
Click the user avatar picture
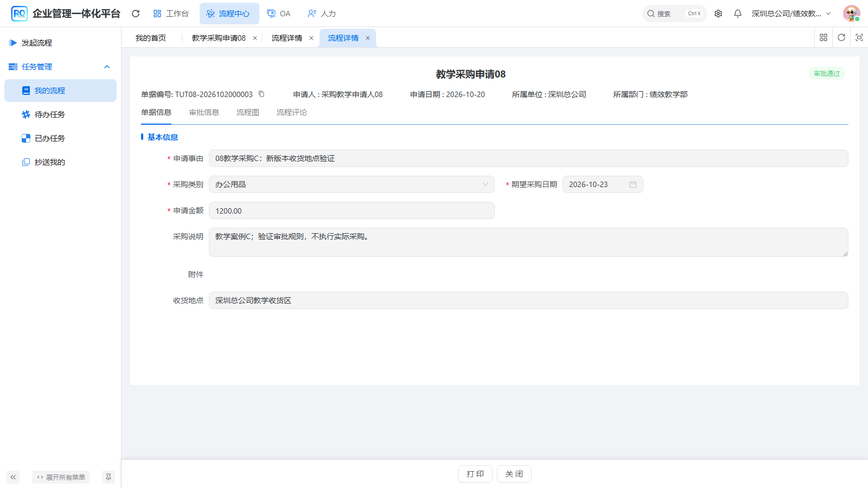[851, 14]
